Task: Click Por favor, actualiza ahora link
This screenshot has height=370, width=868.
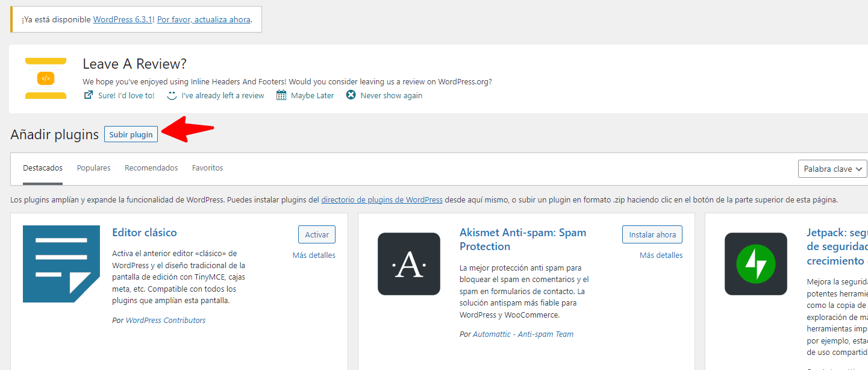Action: [x=204, y=19]
